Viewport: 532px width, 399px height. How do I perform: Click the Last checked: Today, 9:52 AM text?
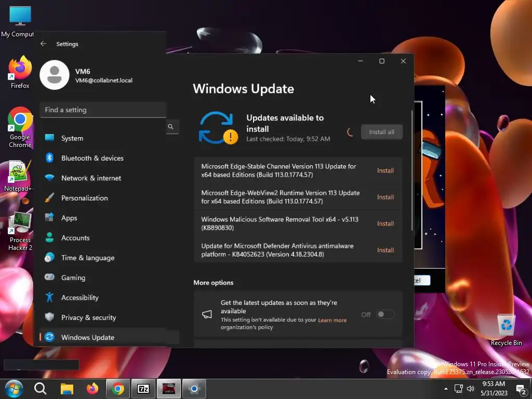tap(288, 139)
